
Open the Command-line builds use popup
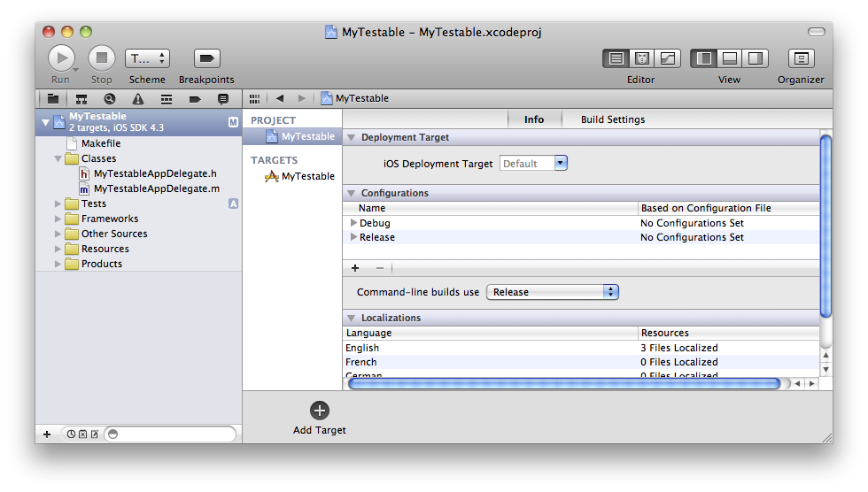point(553,292)
